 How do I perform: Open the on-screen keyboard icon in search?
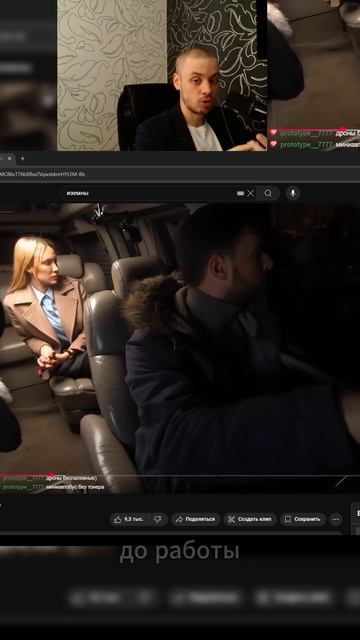pos(240,193)
